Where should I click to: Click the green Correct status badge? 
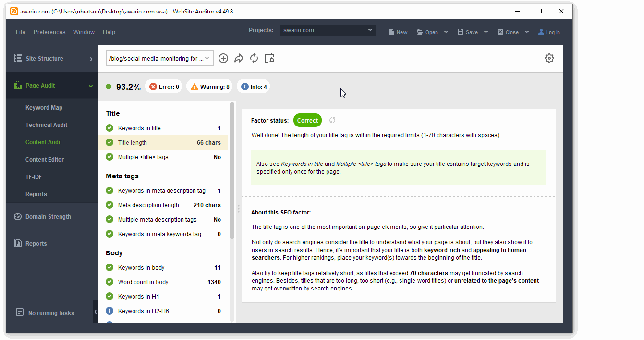(307, 121)
